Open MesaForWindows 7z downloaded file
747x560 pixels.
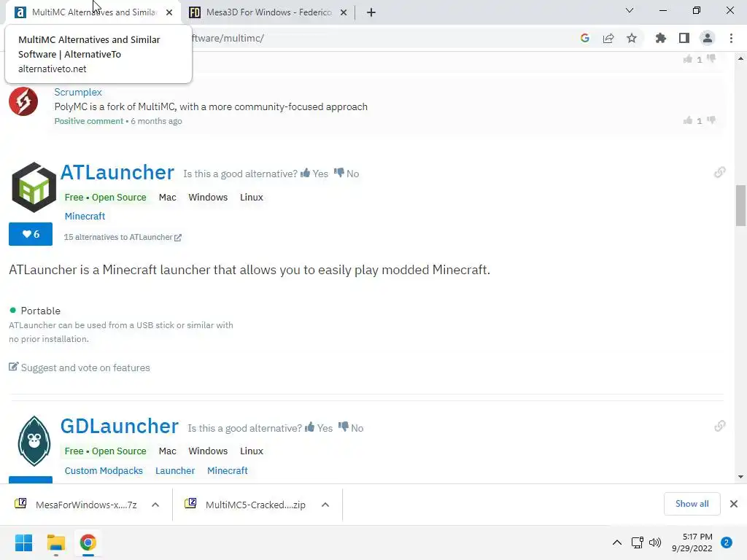(x=76, y=505)
